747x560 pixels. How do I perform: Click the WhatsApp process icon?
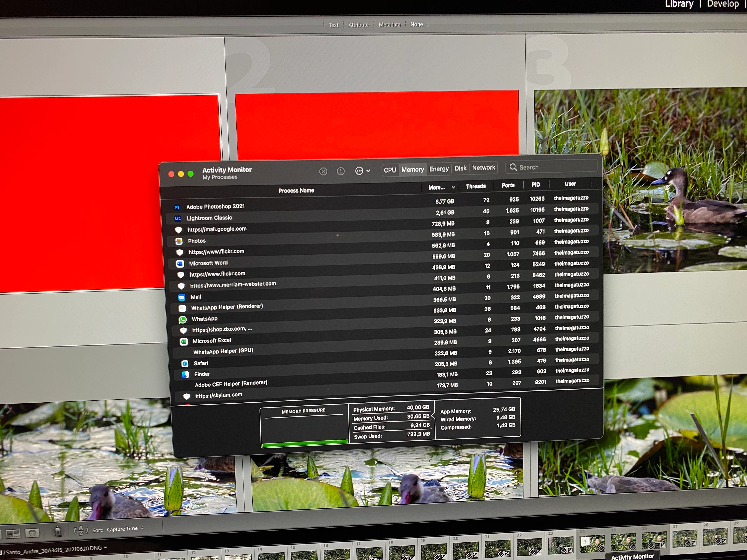coord(183,319)
